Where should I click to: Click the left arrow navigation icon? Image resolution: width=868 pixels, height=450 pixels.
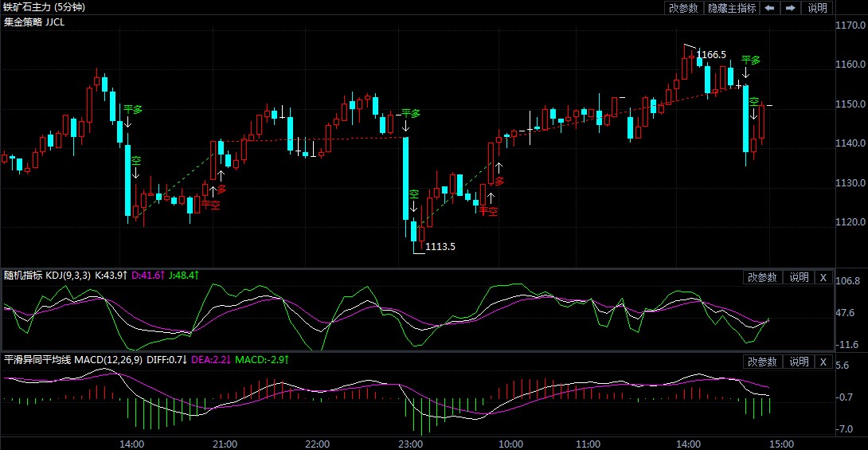[x=770, y=8]
